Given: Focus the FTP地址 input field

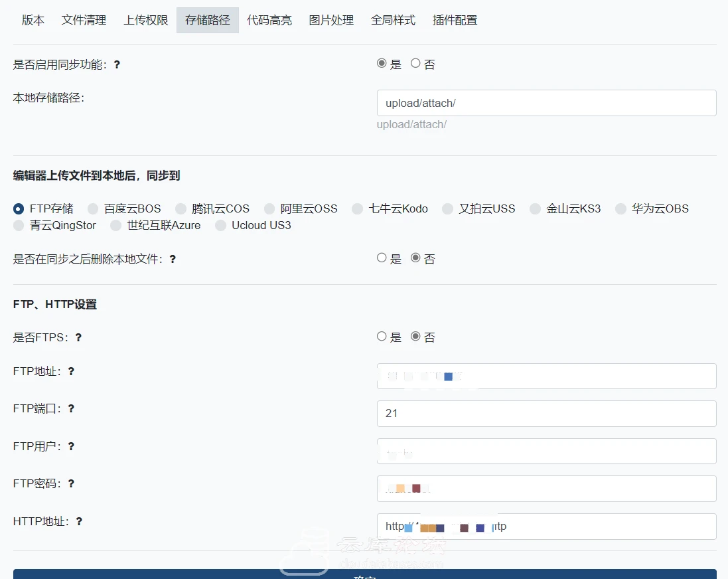Looking at the screenshot, I should pyautogui.click(x=546, y=376).
